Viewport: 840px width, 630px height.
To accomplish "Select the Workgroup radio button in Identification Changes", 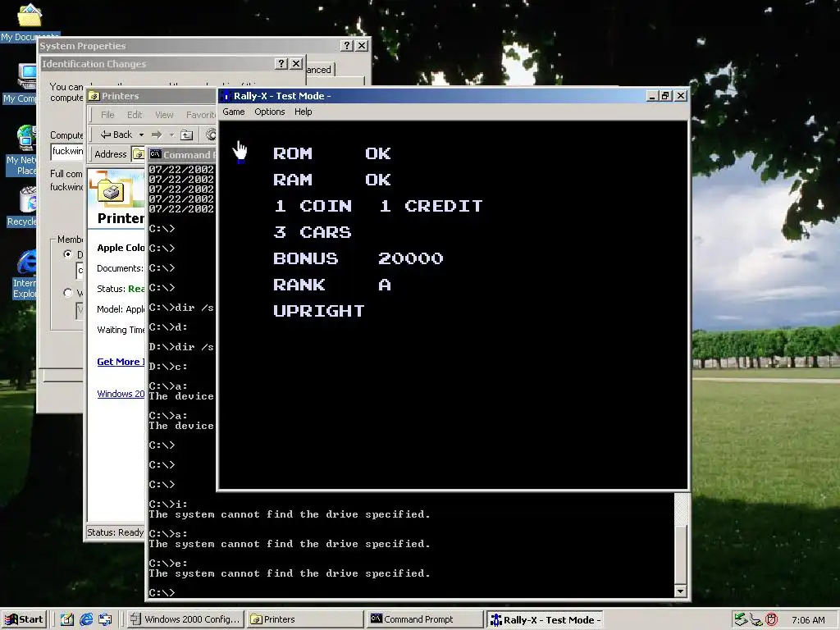I will [x=67, y=293].
